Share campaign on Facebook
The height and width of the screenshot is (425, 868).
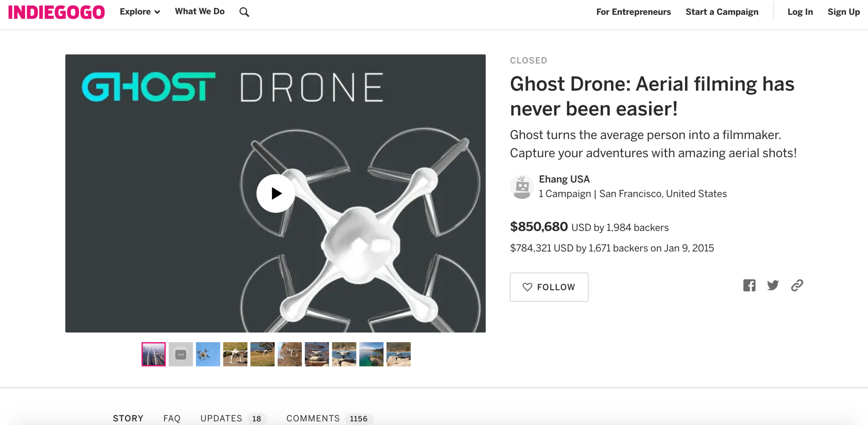tap(749, 285)
